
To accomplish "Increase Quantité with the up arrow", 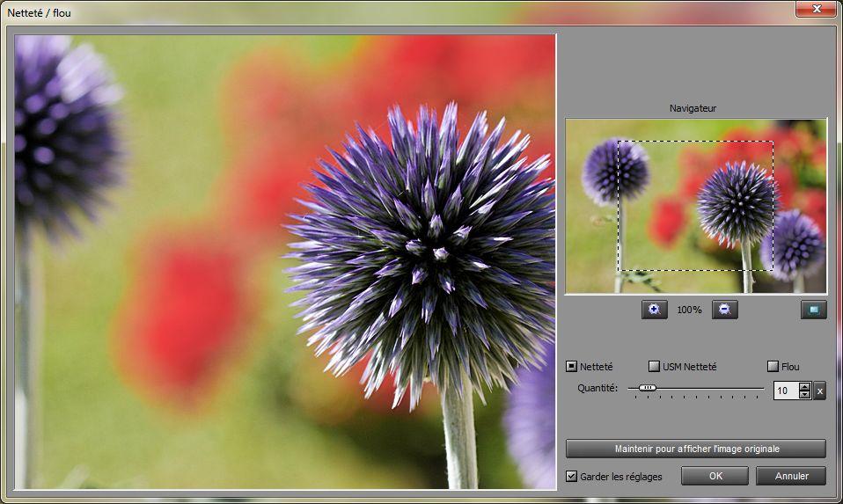I will coord(804,386).
